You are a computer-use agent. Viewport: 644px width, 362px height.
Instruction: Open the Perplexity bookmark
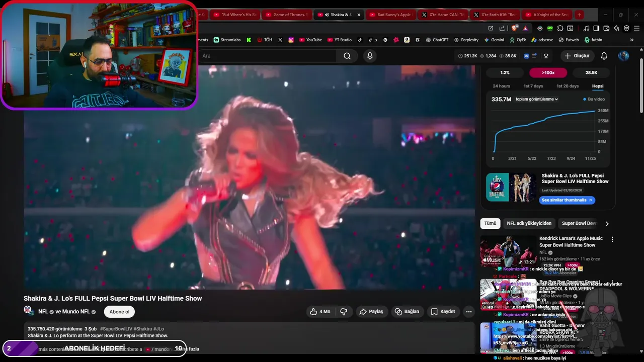point(466,40)
